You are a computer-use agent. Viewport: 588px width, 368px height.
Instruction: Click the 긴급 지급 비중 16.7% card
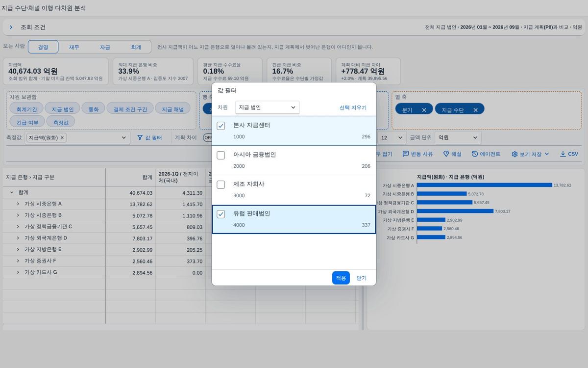click(299, 71)
